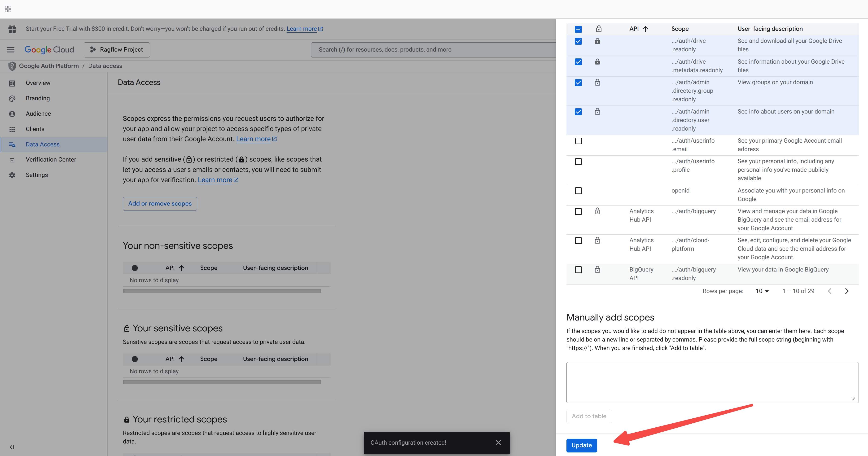Click the lock icon on the auth/bigquery row
The image size is (868, 456).
click(597, 211)
